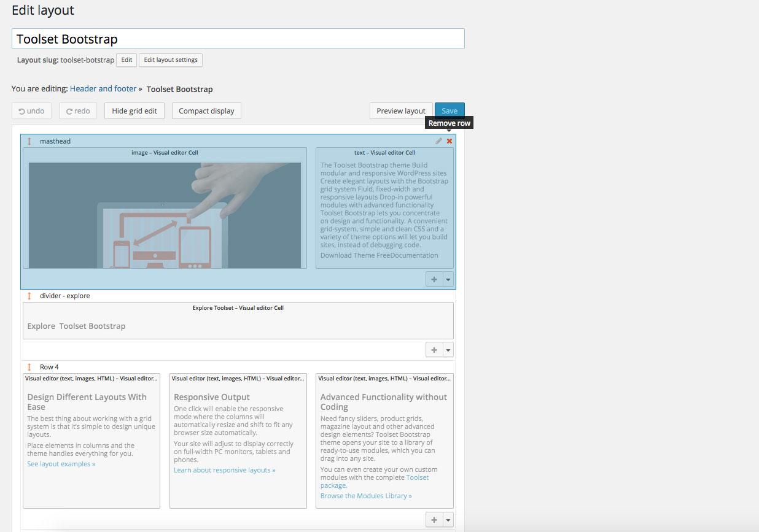Click the masthead row drag handle icon
Viewport: 759px width, 532px height.
[29, 141]
